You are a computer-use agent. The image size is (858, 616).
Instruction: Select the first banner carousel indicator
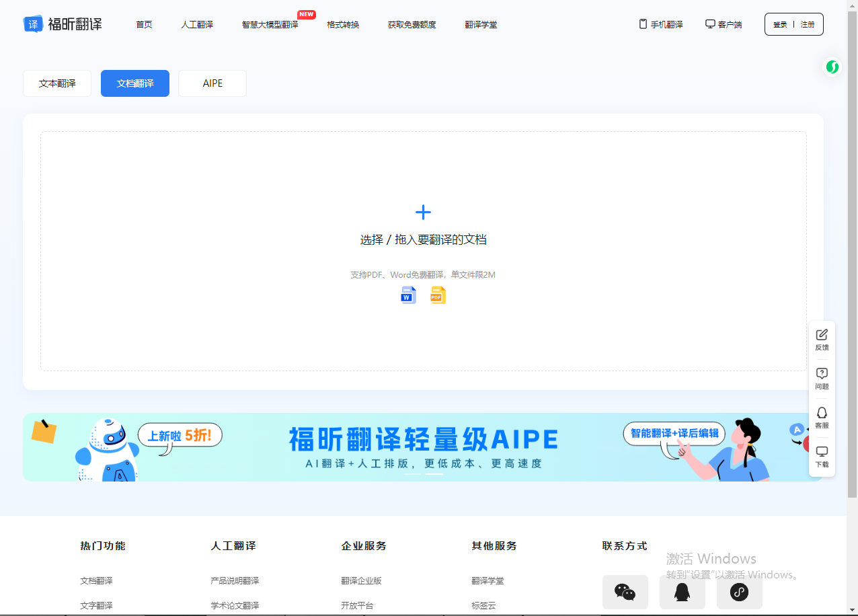pyautogui.click(x=412, y=474)
